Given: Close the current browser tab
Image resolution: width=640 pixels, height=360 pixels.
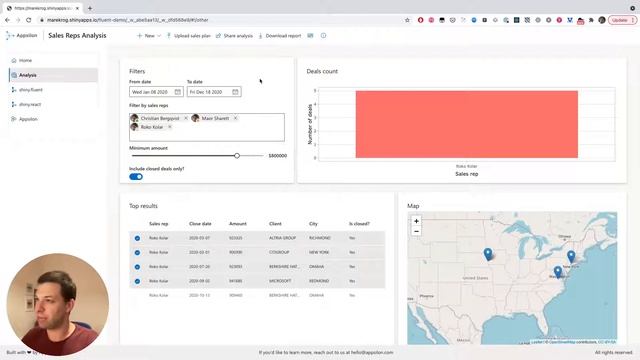Looking at the screenshot, I should [x=77, y=8].
